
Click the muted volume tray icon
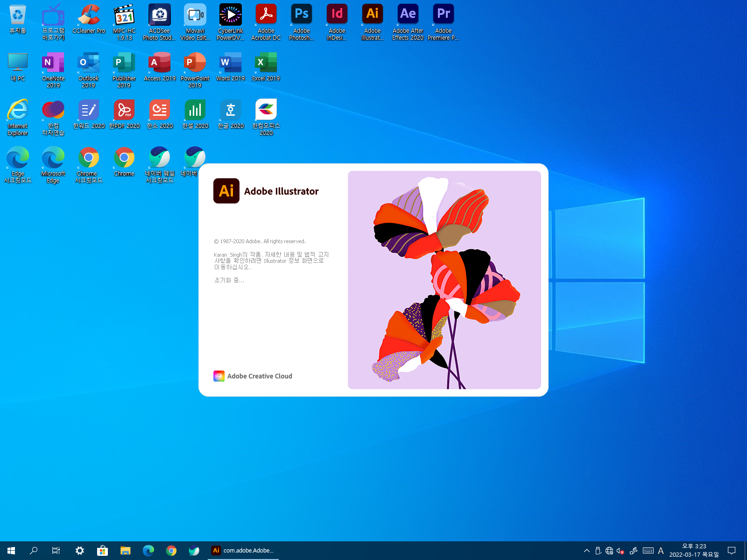[620, 551]
